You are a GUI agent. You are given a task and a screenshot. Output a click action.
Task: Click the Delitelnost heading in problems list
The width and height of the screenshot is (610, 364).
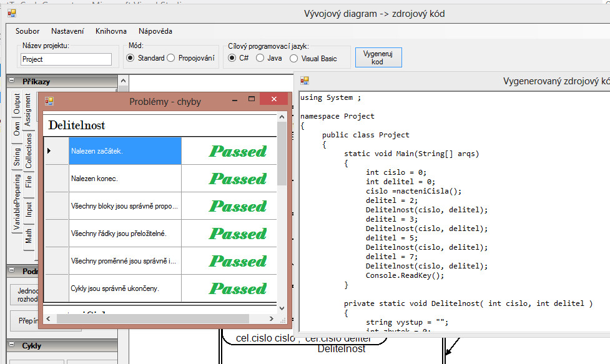(x=77, y=125)
